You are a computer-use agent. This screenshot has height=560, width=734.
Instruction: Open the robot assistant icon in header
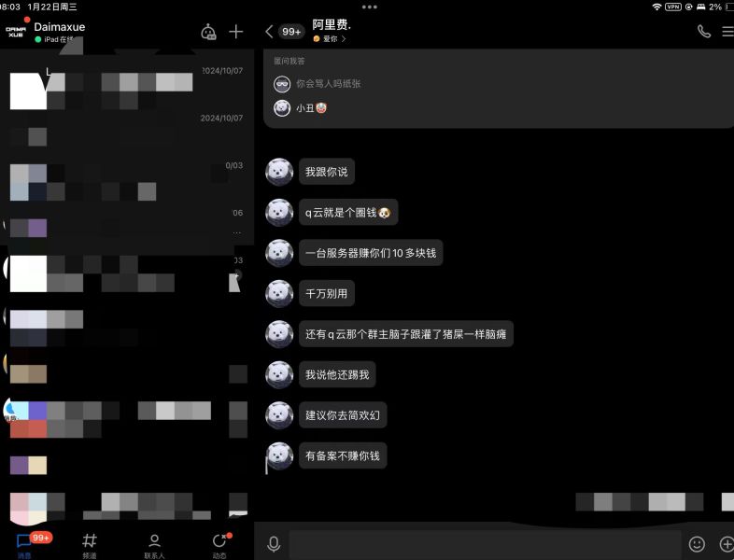[208, 32]
